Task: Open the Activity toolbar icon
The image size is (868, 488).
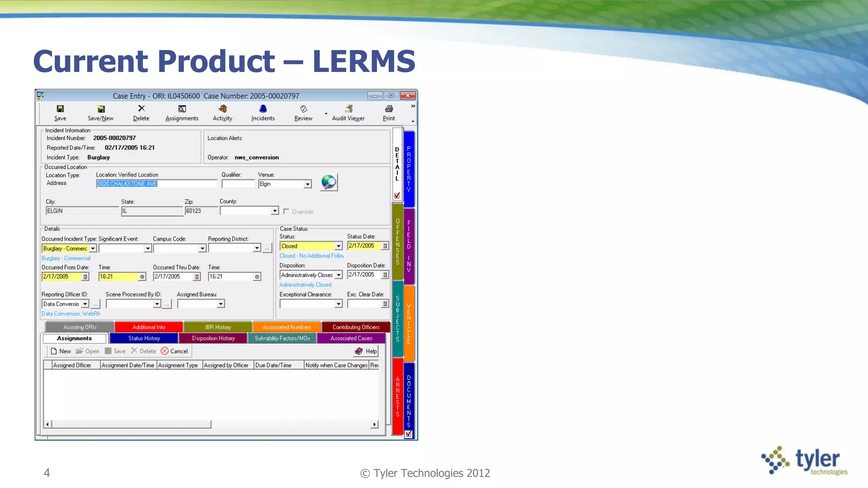Action: point(223,109)
